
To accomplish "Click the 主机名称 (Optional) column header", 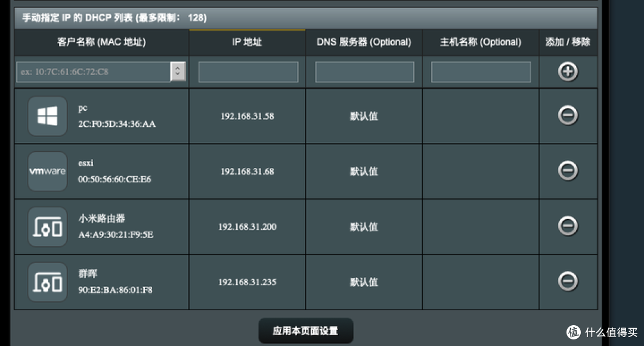I will click(x=481, y=42).
